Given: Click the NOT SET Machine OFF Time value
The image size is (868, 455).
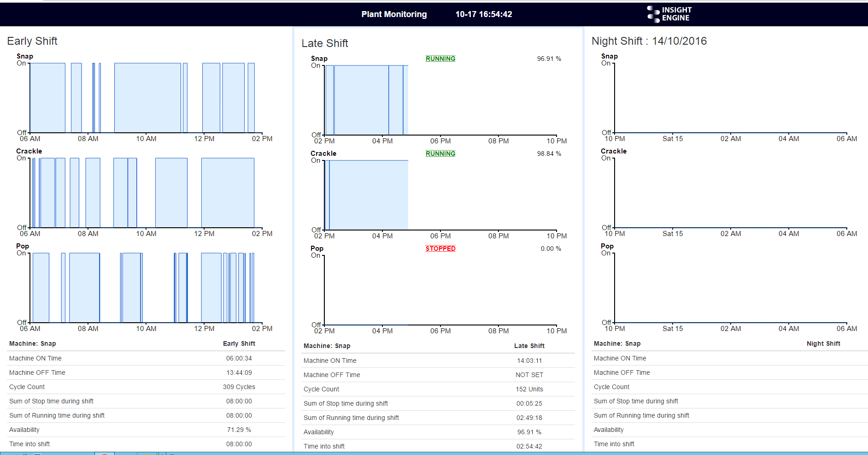Looking at the screenshot, I should (x=529, y=375).
